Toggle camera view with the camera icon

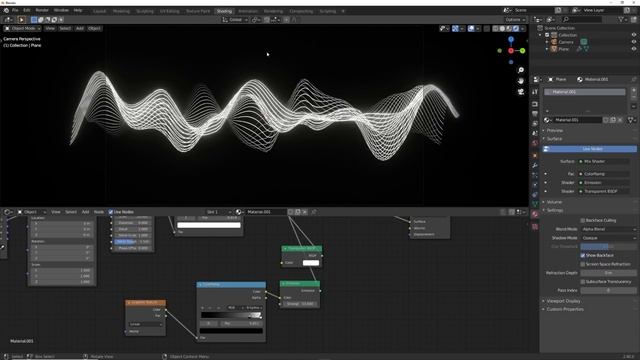point(521,92)
